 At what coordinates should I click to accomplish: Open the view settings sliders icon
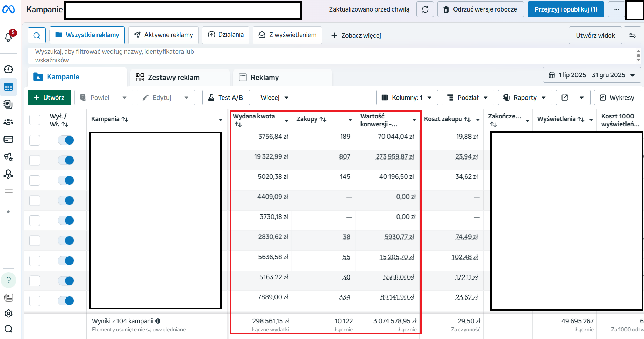click(x=632, y=35)
